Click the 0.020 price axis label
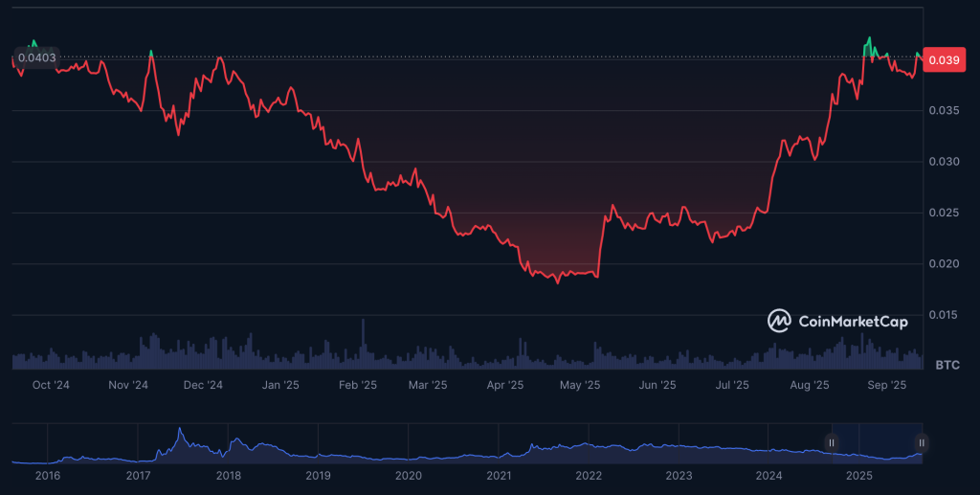The height and width of the screenshot is (495, 980). click(x=945, y=263)
